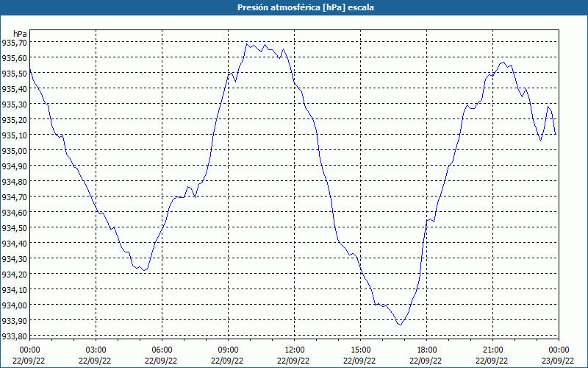Click the pressure curve minimum near 17:00

point(401,325)
